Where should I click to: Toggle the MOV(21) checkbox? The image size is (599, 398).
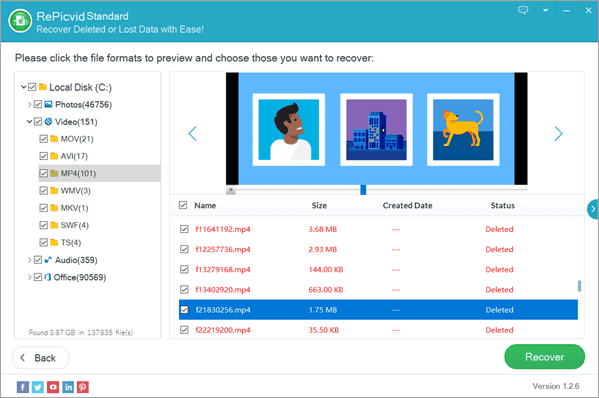[44, 139]
